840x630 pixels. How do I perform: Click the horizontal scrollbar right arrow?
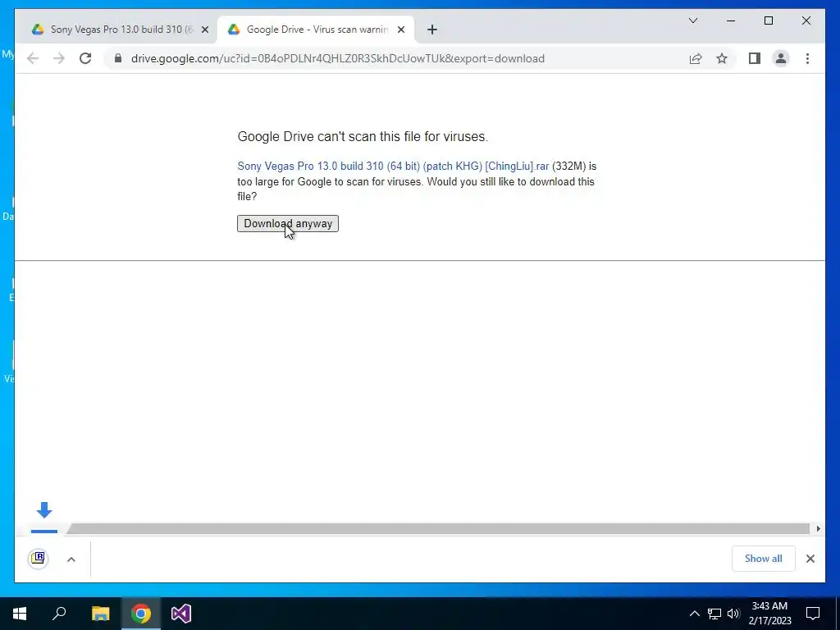coord(818,529)
